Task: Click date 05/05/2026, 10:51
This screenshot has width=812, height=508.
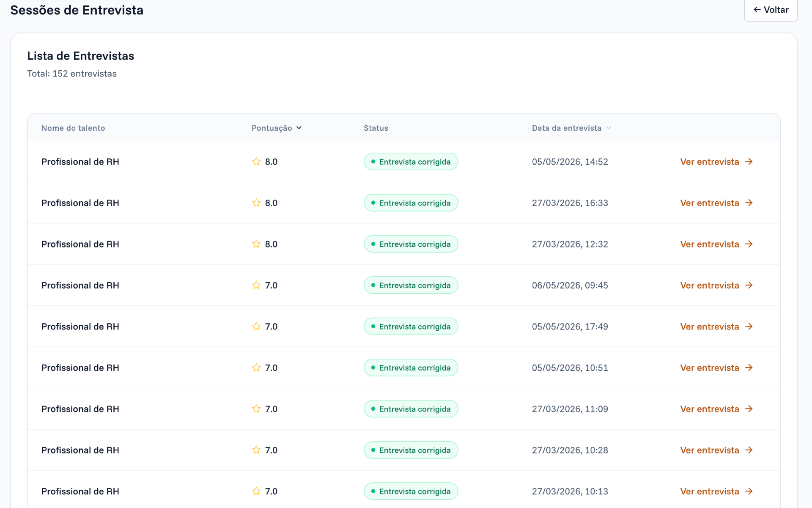Action: click(570, 368)
